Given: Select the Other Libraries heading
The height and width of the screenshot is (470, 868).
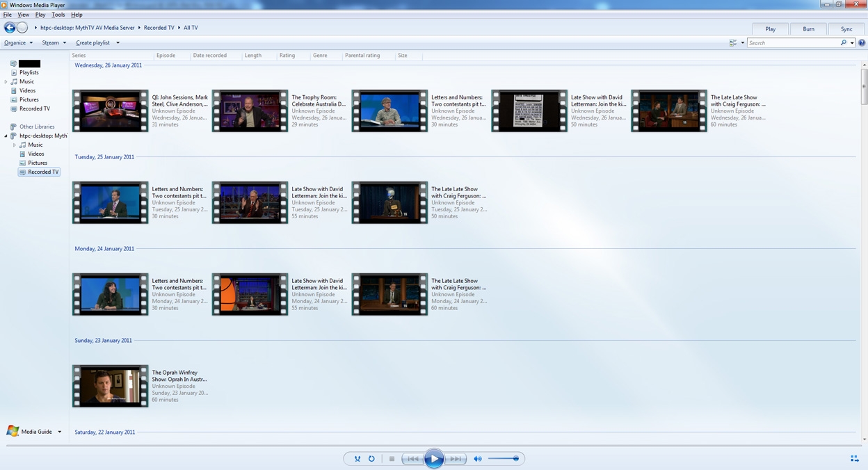Looking at the screenshot, I should pyautogui.click(x=37, y=127).
